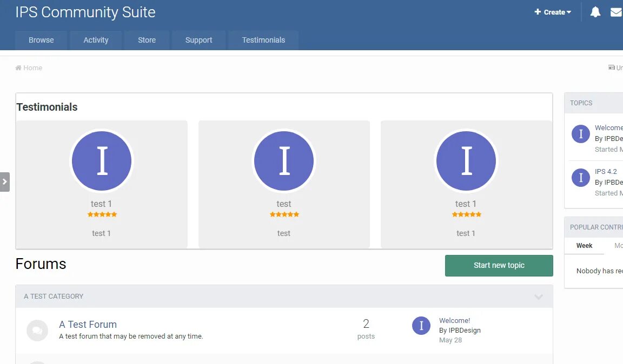
Task: Click the IPS Community Suite title
Action: click(85, 12)
